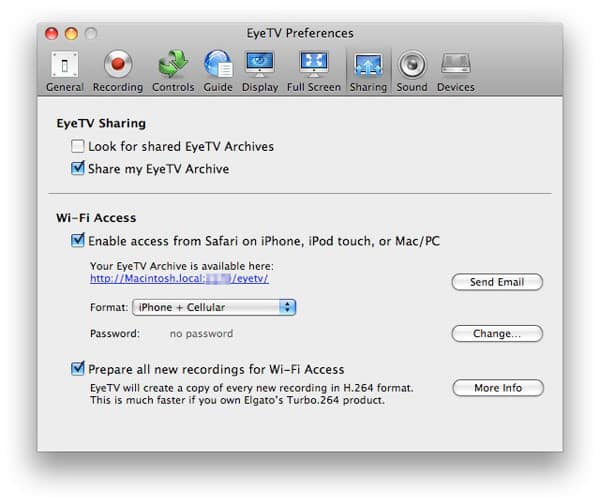Viewport: 600px width, 503px height.
Task: Select the Sharing preferences pane
Action: [368, 72]
